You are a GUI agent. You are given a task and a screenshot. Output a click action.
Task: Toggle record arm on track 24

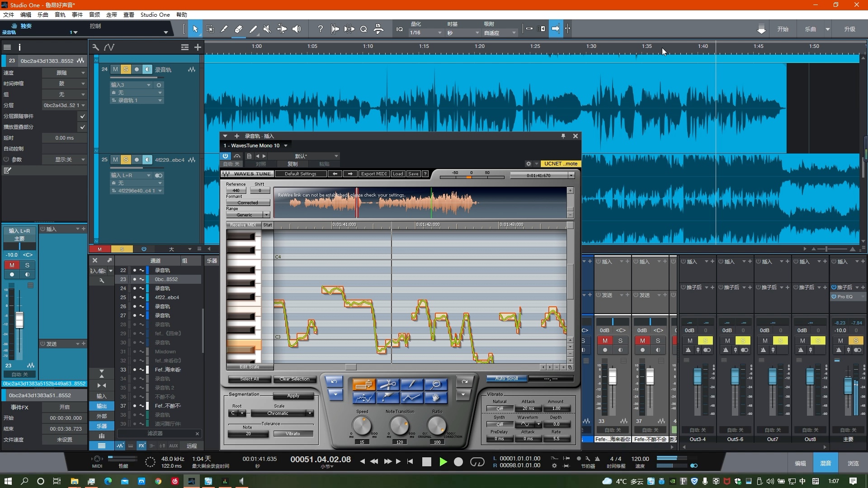[x=137, y=70]
